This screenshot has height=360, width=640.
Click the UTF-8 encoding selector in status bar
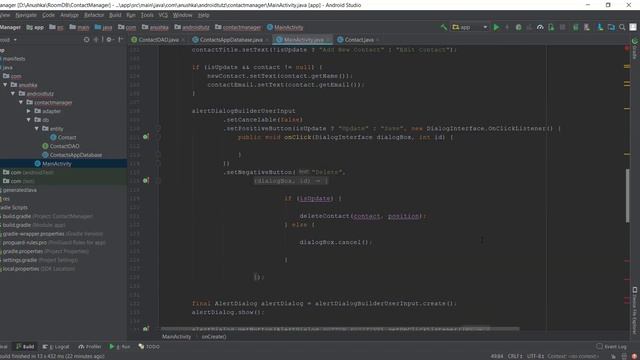click(x=535, y=356)
